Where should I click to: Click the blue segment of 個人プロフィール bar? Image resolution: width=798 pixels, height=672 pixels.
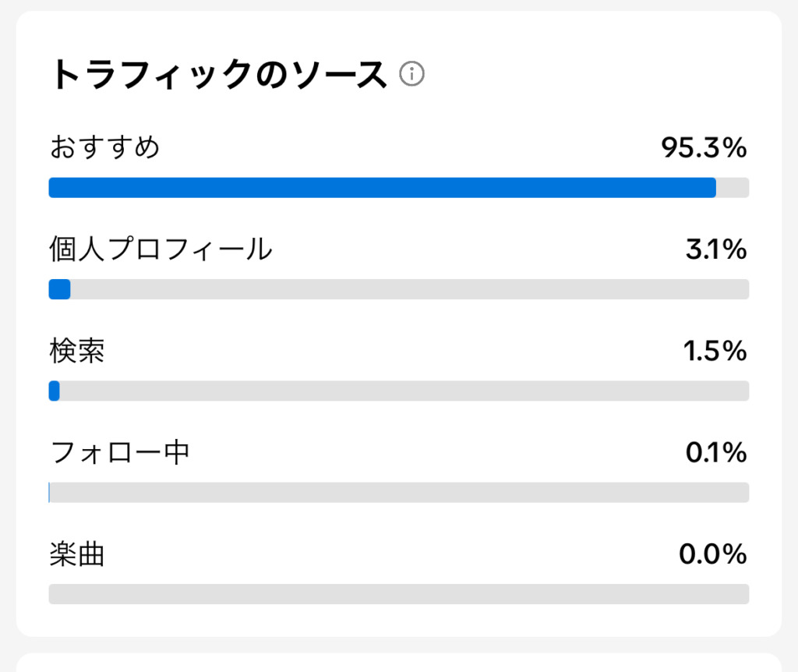[x=59, y=289]
